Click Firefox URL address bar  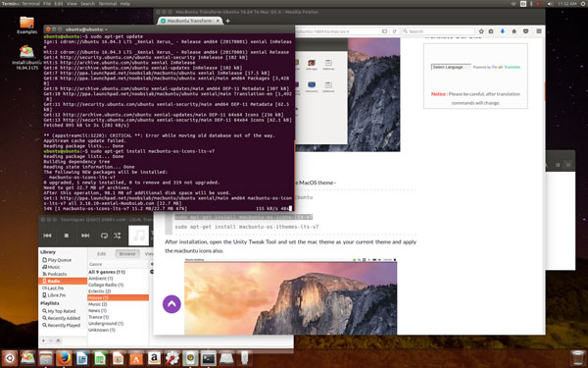pyautogui.click(x=337, y=31)
